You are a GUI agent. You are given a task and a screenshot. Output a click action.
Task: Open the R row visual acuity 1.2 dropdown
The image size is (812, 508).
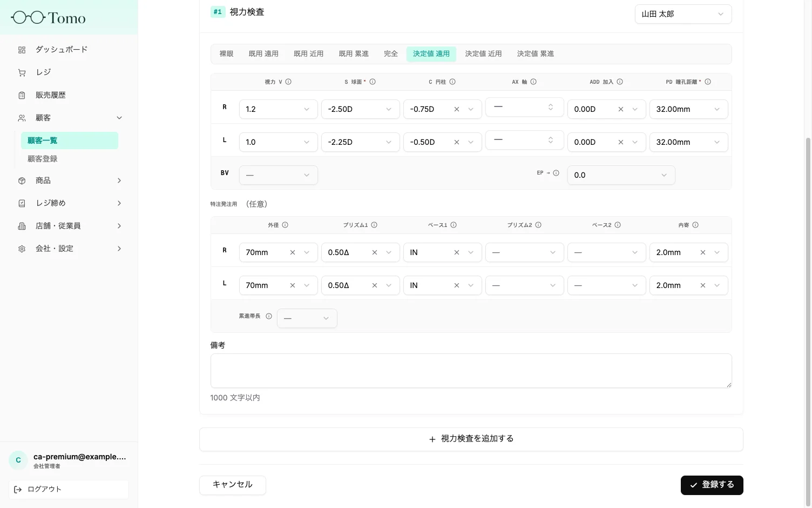(x=278, y=109)
